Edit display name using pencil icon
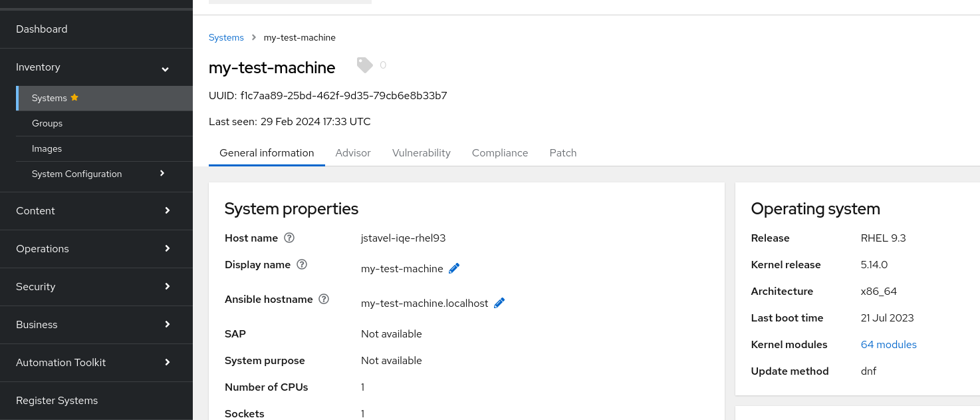Screen dimensions: 980x420 point(455,268)
